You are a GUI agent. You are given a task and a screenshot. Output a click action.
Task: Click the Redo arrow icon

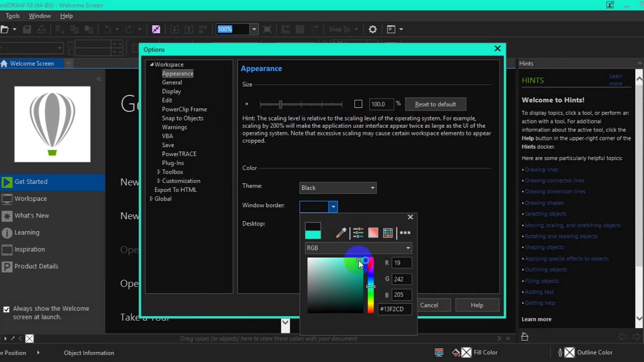129,29
